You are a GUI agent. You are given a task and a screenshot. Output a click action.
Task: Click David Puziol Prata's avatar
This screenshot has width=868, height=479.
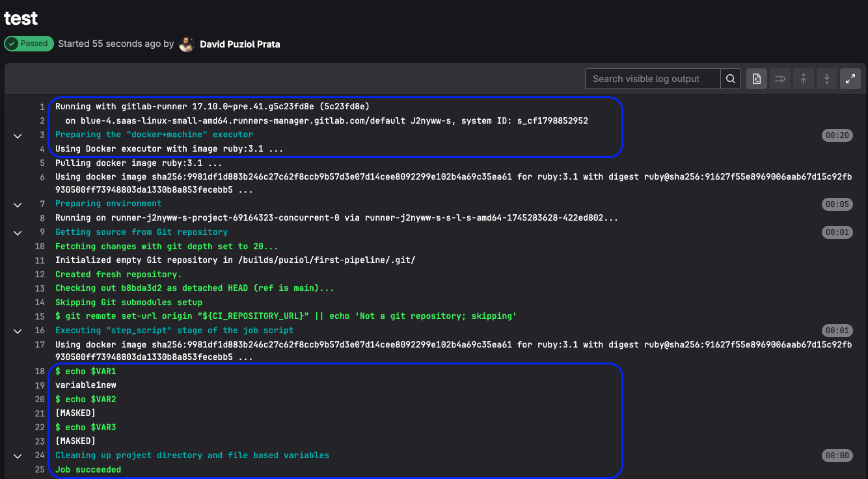(187, 44)
